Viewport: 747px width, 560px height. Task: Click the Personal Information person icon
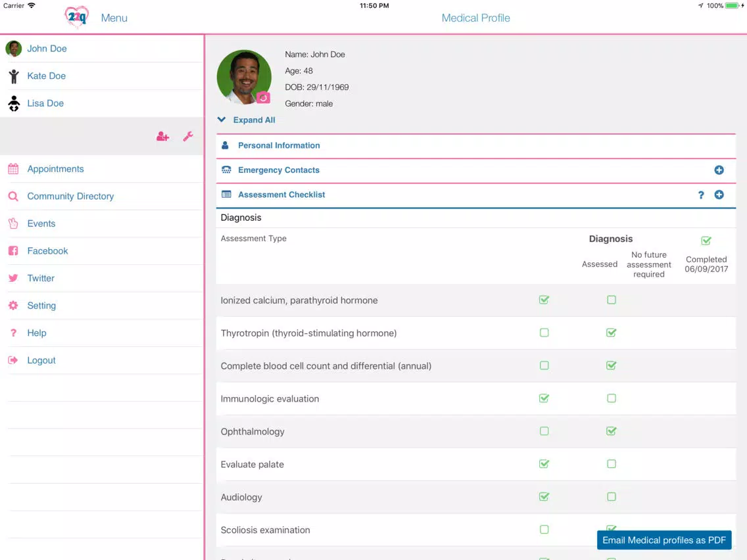tap(226, 145)
